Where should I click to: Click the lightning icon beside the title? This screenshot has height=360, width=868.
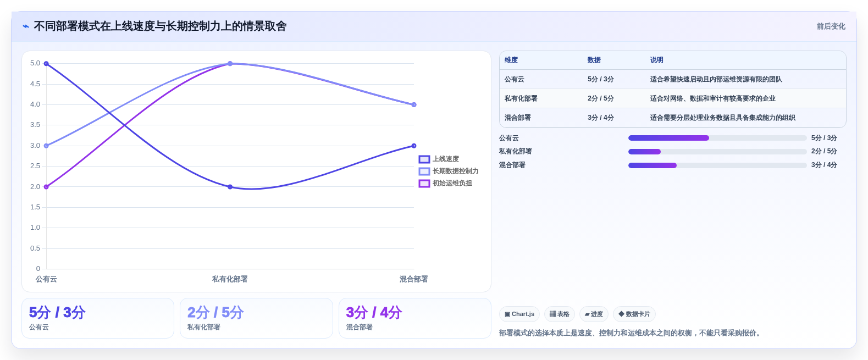pos(26,26)
